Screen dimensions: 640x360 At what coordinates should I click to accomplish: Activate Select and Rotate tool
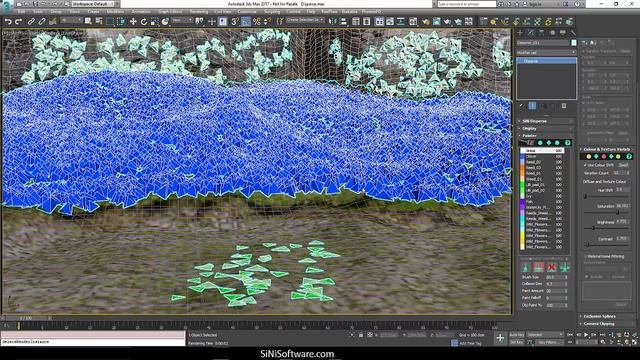pyautogui.click(x=144, y=22)
